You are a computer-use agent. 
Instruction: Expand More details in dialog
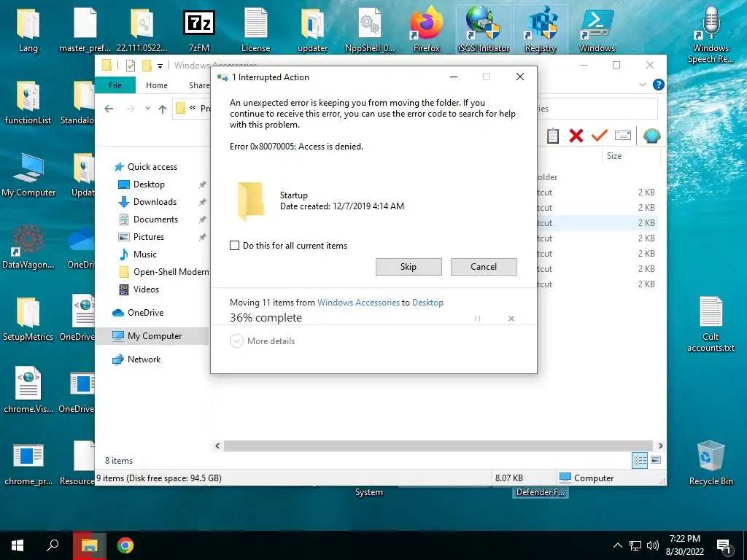point(263,341)
